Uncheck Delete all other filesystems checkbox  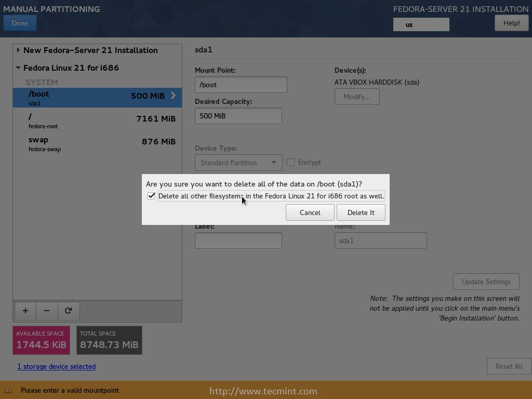151,196
